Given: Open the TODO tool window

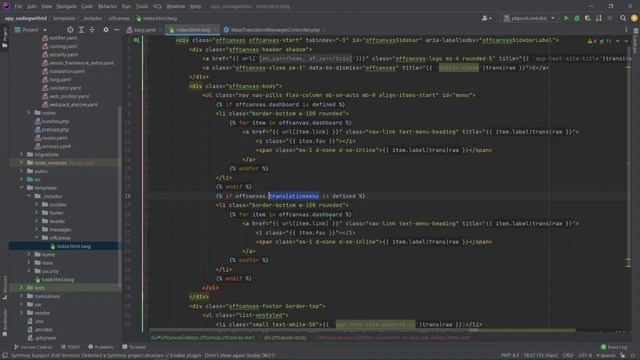Looking at the screenshot, I should point(70,347).
